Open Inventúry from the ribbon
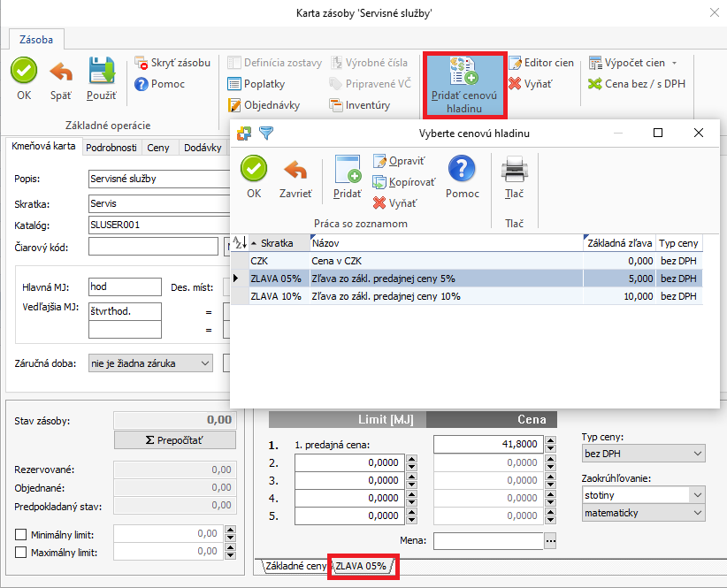Viewport: 727px width, 588px height. click(x=360, y=105)
